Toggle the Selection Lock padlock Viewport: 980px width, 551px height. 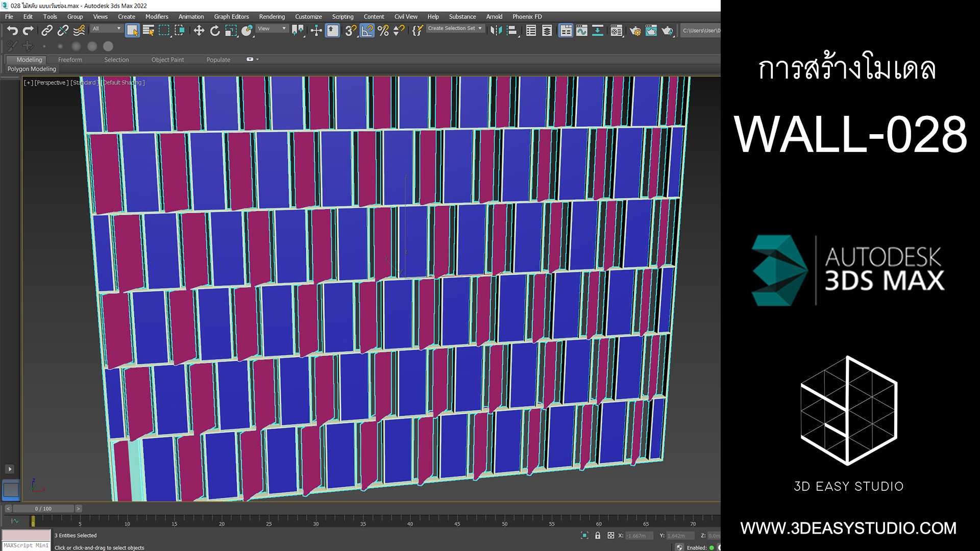coord(598,536)
